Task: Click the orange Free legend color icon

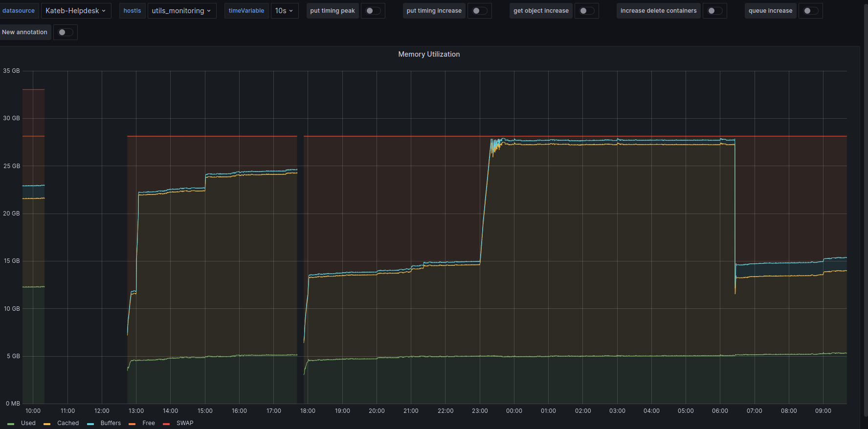Action: [x=132, y=424]
